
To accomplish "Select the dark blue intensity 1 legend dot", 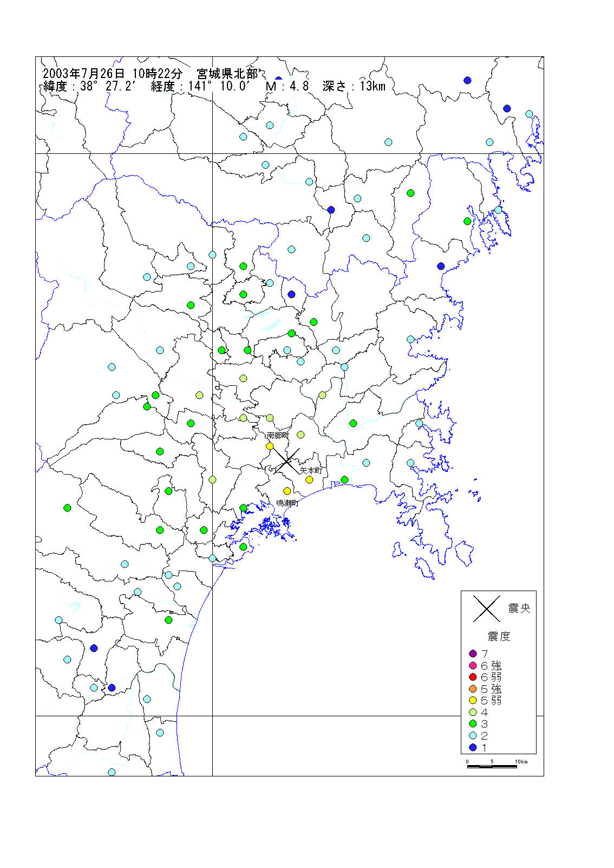I will [x=473, y=748].
